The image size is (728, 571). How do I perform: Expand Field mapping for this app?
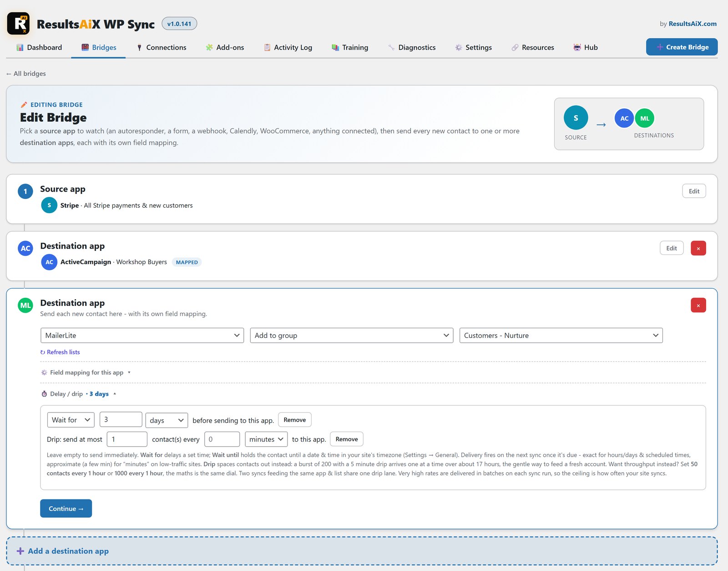point(86,372)
